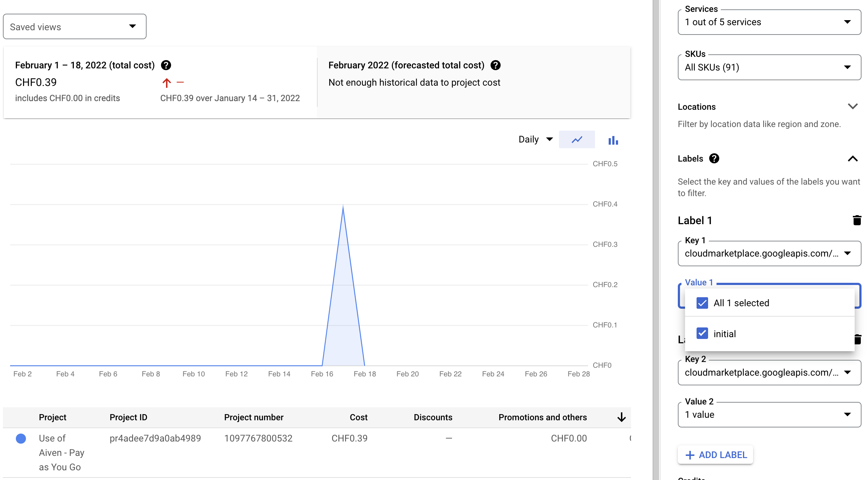Open help for forecasted total cost
868x480 pixels.
coord(496,65)
